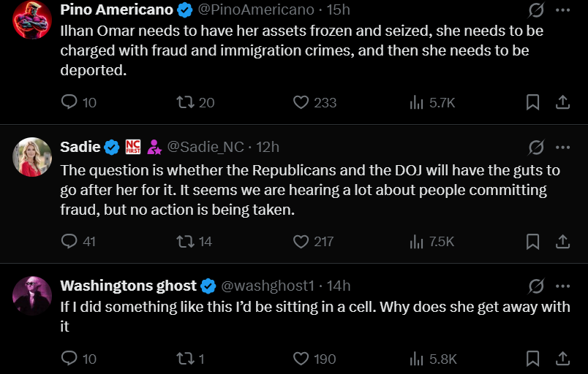Screen dimensions: 588x374
Task: Click the 15h timestamp on Pino's post
Action: coord(338,9)
